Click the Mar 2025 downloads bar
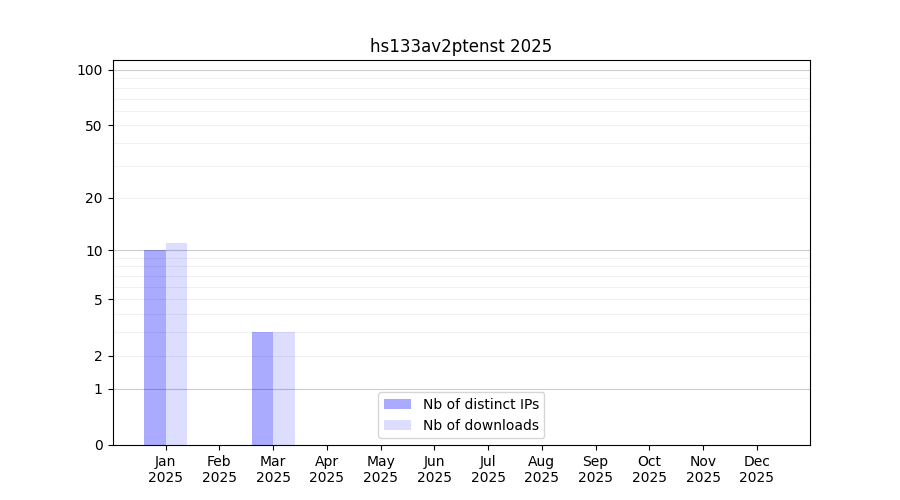This screenshot has width=900, height=500. (284, 388)
